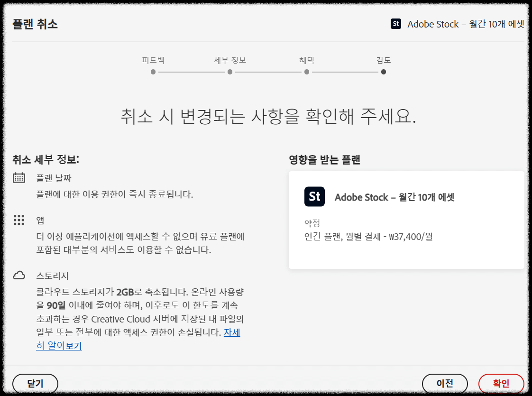The height and width of the screenshot is (396, 532).
Task: Click the 앱 label
Action: (40, 221)
